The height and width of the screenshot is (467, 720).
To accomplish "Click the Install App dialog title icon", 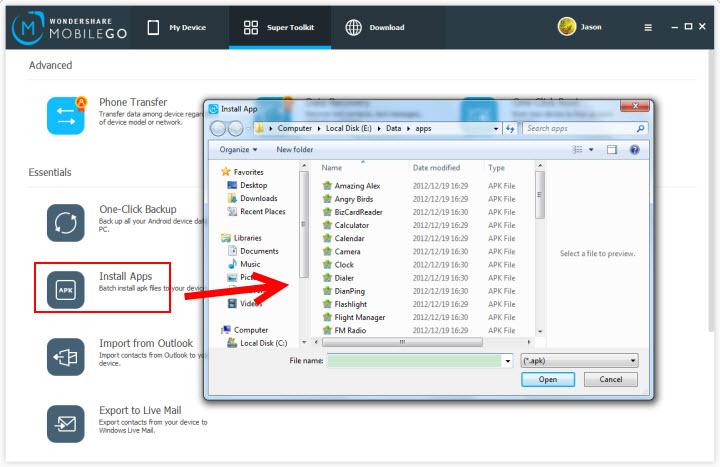I will [214, 109].
